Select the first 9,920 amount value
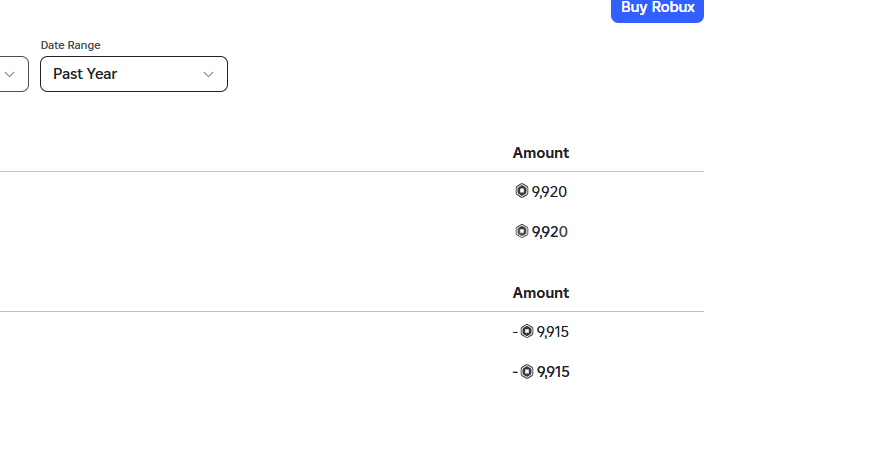This screenshot has width=878, height=456. click(549, 192)
